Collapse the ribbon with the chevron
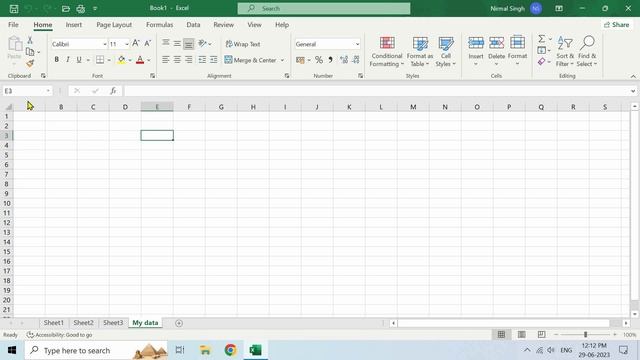 pos(633,76)
